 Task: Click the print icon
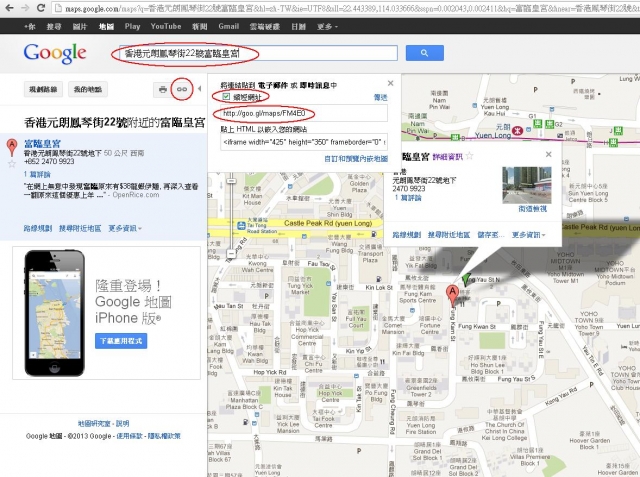tap(163, 90)
